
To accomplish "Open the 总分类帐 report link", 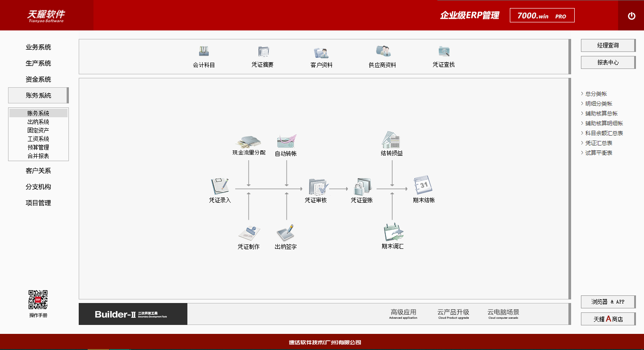I will (x=596, y=94).
